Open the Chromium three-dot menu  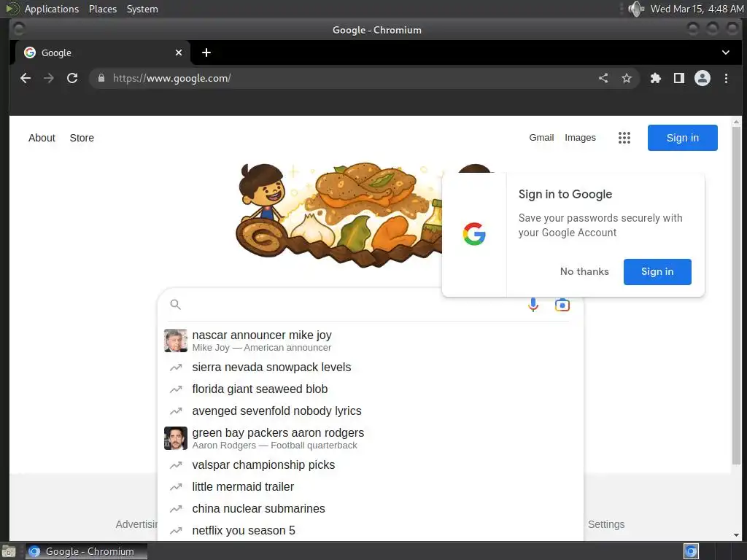(x=726, y=78)
